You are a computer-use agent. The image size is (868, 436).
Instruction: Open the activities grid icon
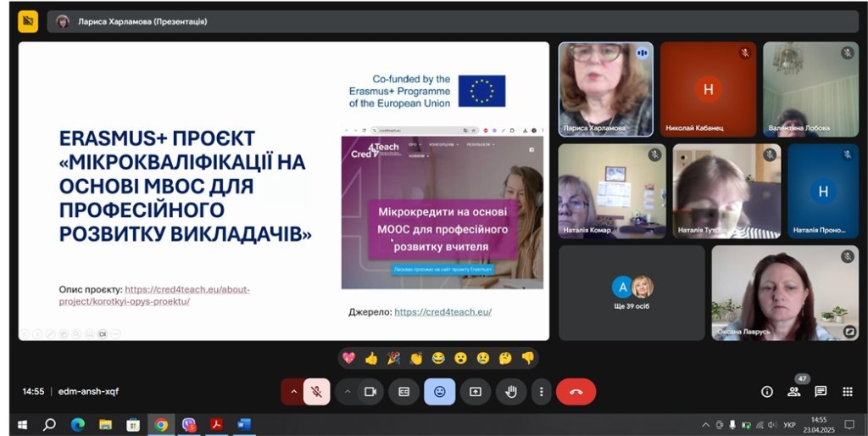pyautogui.click(x=847, y=391)
